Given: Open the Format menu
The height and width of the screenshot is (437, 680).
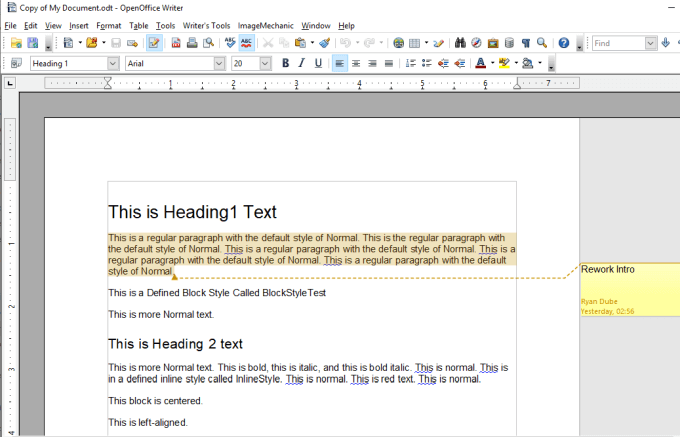Looking at the screenshot, I should pos(109,25).
